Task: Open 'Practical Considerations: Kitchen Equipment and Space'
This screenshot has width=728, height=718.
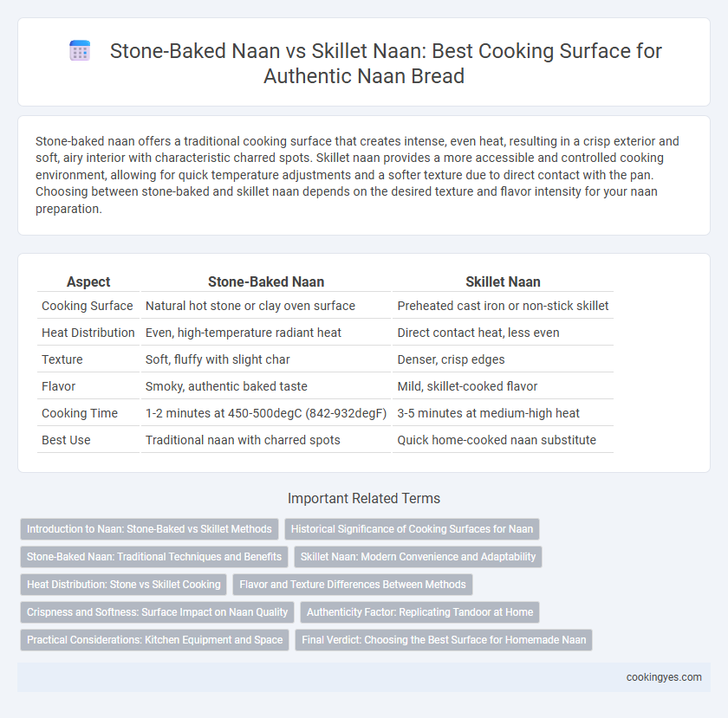Action: (154, 640)
